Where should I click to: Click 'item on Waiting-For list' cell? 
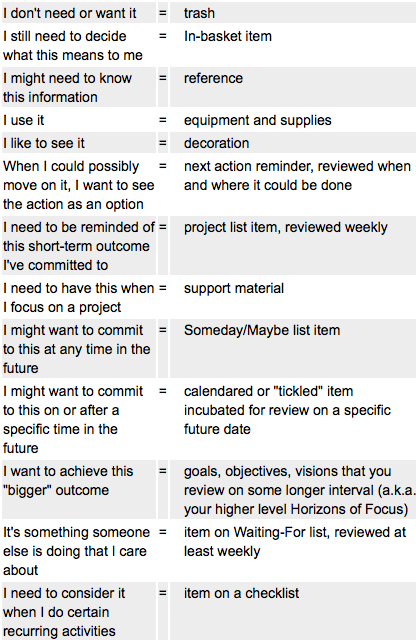tap(293, 551)
